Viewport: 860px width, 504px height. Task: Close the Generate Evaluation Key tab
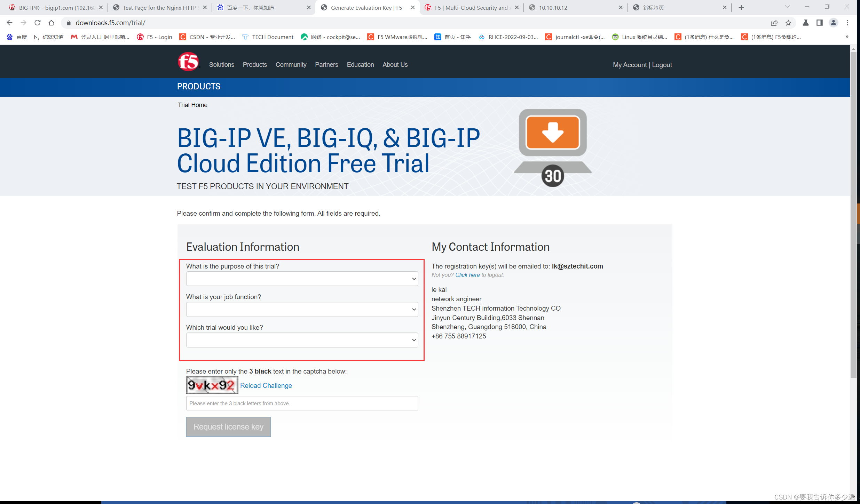pyautogui.click(x=413, y=7)
